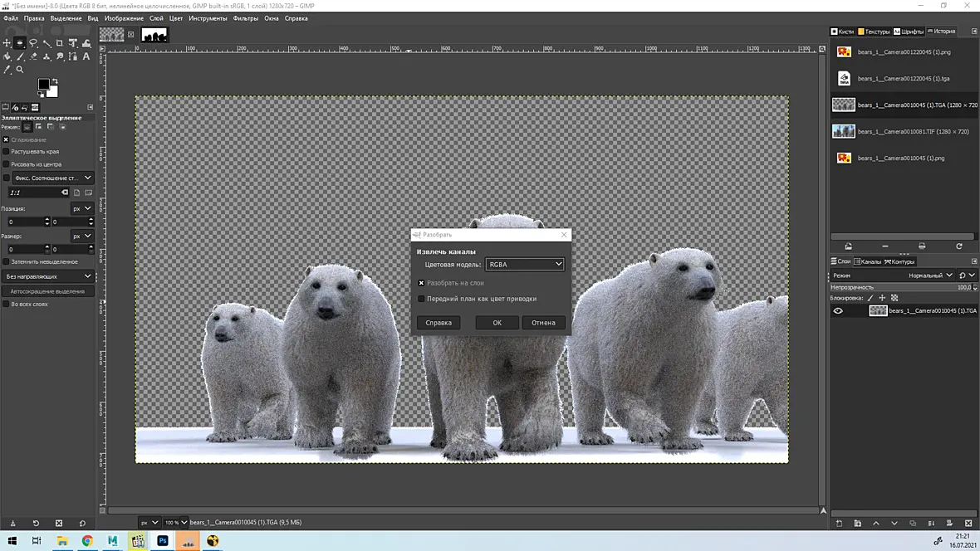Enable Передний план как цвет приводки

click(x=421, y=299)
